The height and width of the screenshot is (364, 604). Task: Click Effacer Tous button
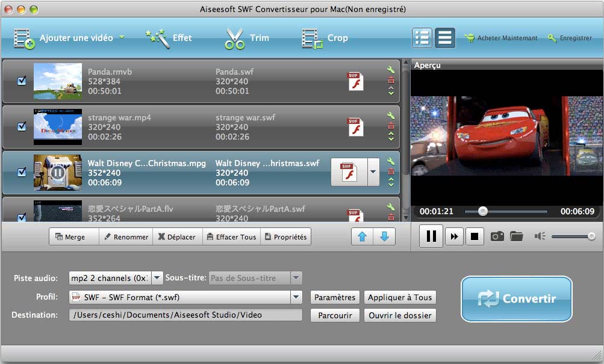pyautogui.click(x=231, y=236)
